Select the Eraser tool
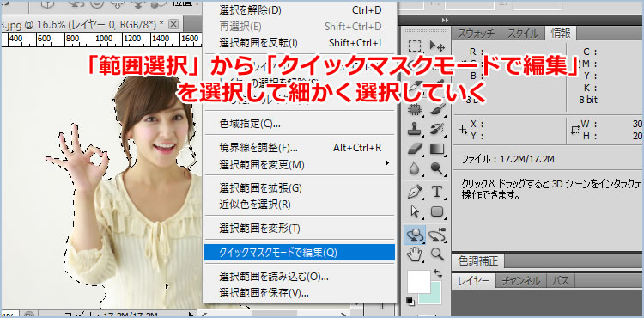644x318 pixels. pos(416,149)
